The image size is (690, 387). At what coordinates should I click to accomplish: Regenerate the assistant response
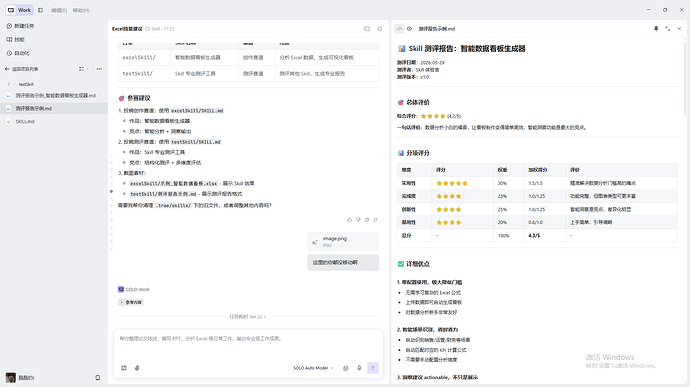pyautogui.click(x=375, y=220)
